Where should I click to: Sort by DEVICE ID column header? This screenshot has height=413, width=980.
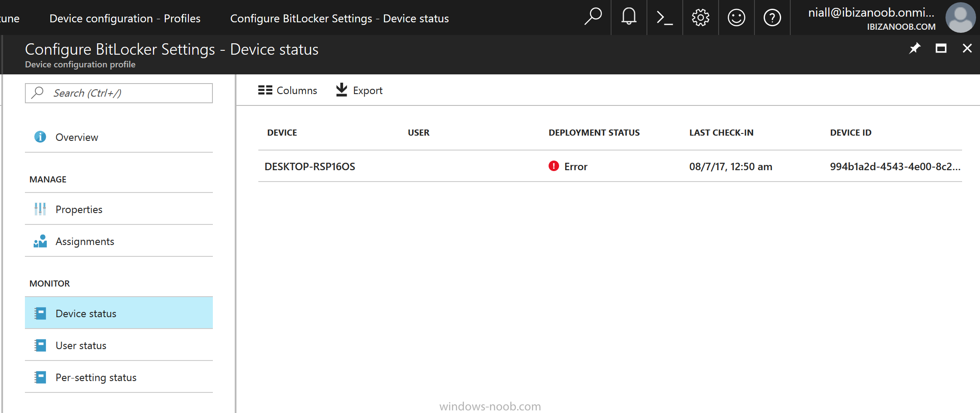click(851, 133)
